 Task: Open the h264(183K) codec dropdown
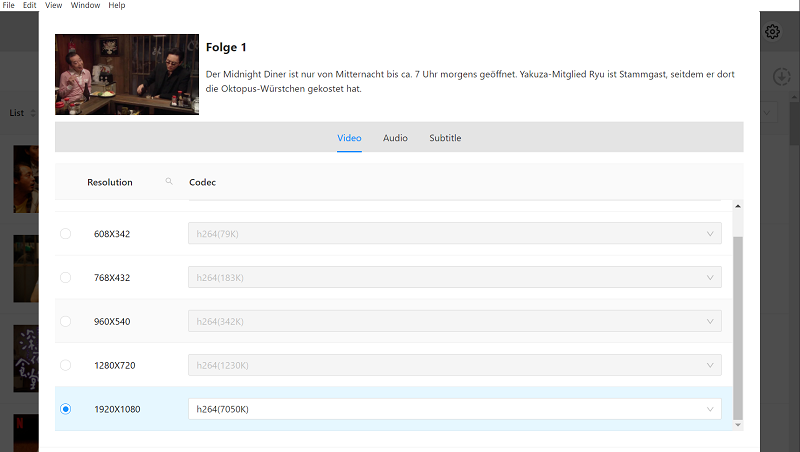[x=455, y=278]
